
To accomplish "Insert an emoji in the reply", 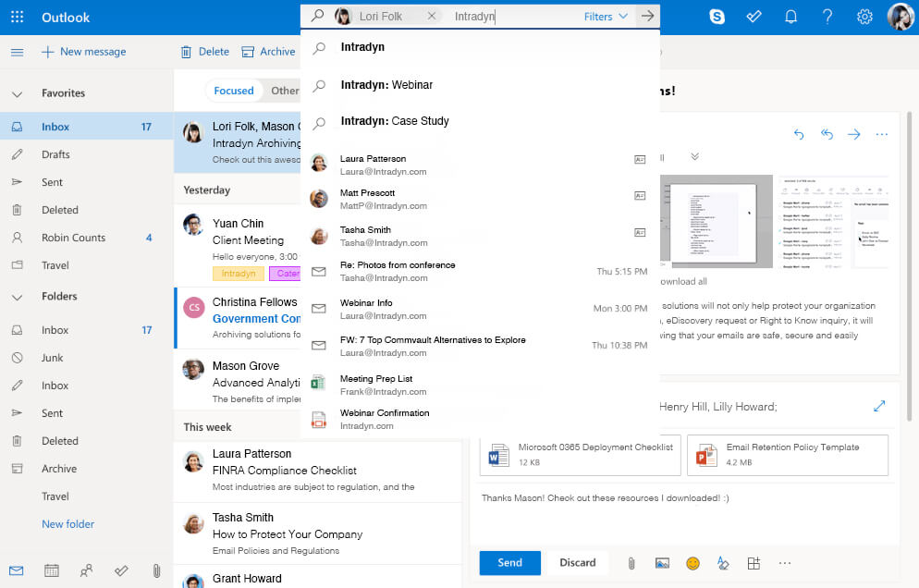I will pos(692,562).
